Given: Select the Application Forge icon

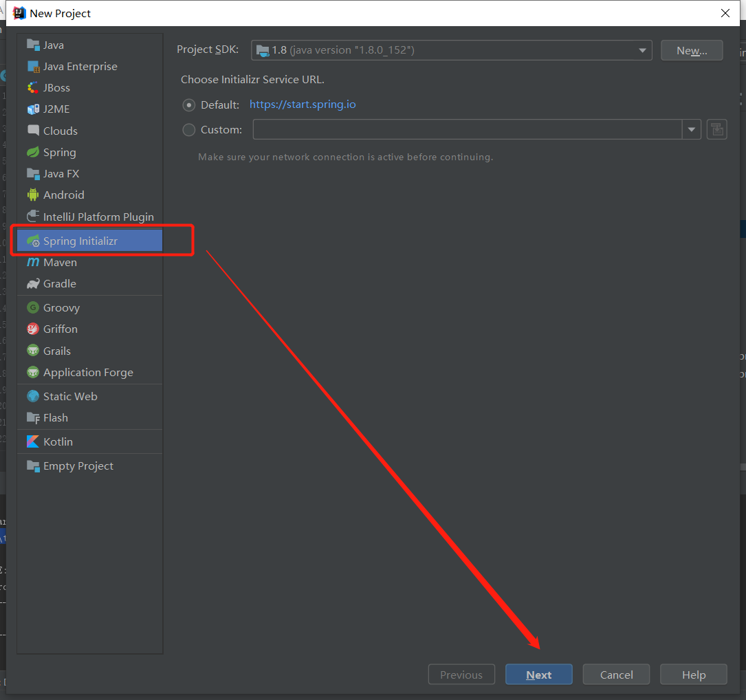Looking at the screenshot, I should [33, 372].
